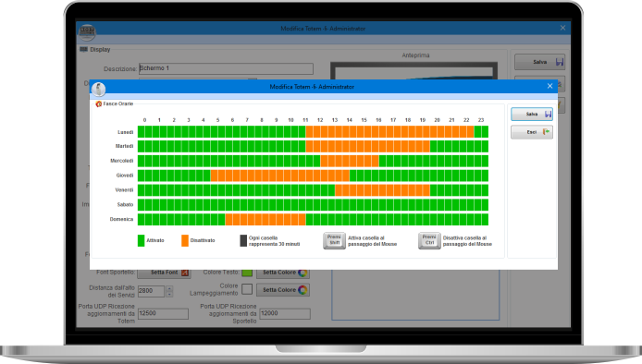
Task: Click the Sportello UDP port 12000 field
Action: (x=285, y=313)
